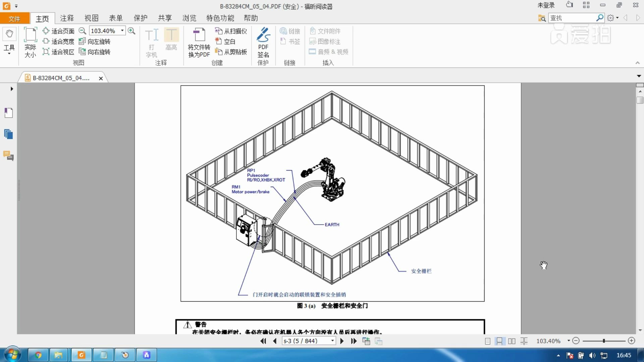Switch to the Comment (注释) tab
The width and height of the screenshot is (644, 362).
67,18
